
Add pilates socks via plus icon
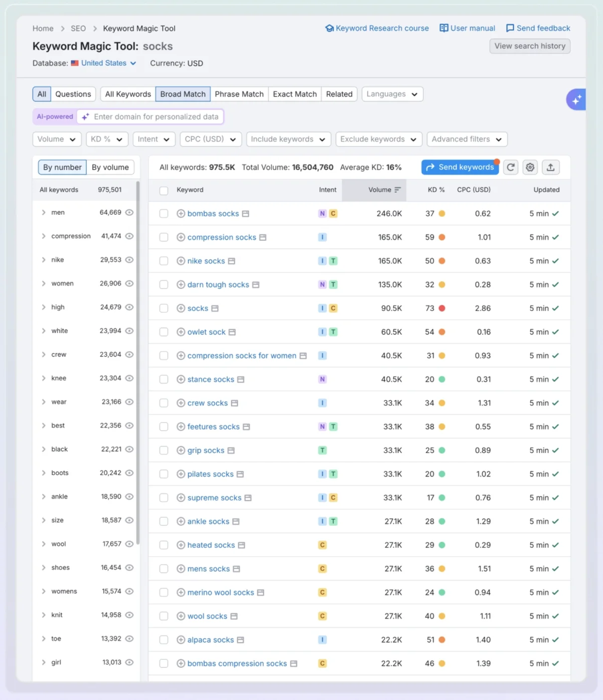coord(181,474)
